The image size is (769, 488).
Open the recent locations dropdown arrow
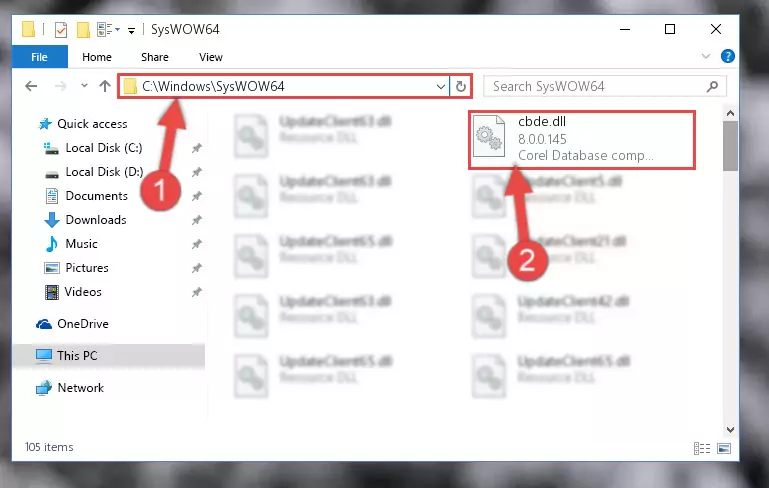coord(84,86)
